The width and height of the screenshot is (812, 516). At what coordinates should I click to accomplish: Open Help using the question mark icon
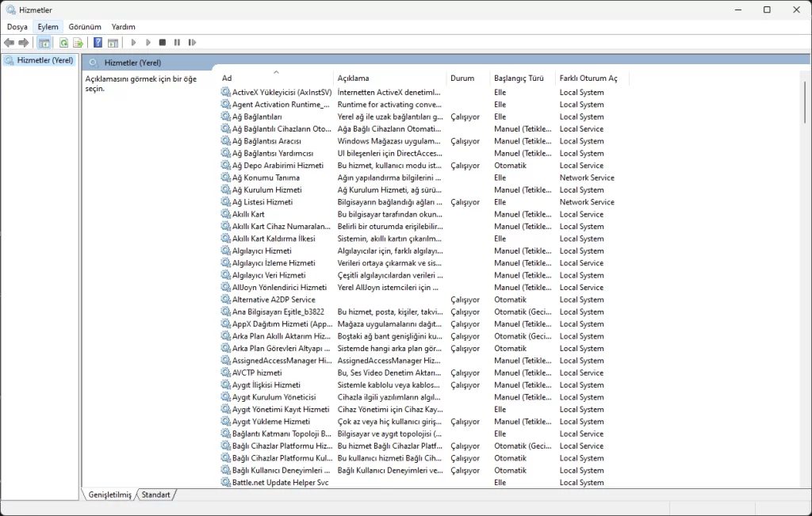pos(98,43)
